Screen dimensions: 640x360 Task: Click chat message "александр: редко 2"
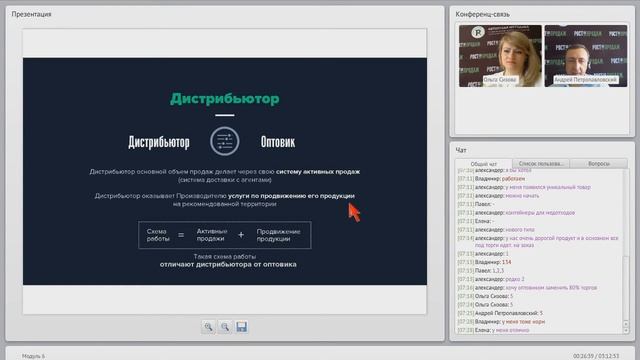[491, 279]
